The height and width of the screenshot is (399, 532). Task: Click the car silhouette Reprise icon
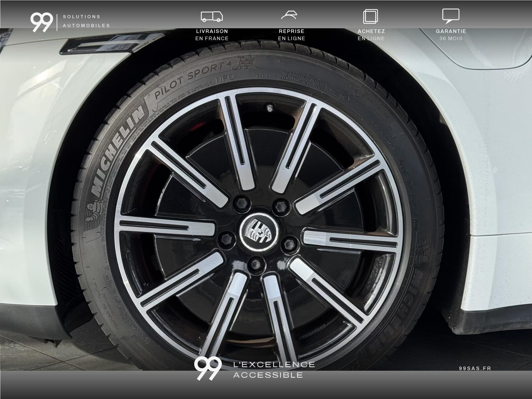[x=289, y=15]
